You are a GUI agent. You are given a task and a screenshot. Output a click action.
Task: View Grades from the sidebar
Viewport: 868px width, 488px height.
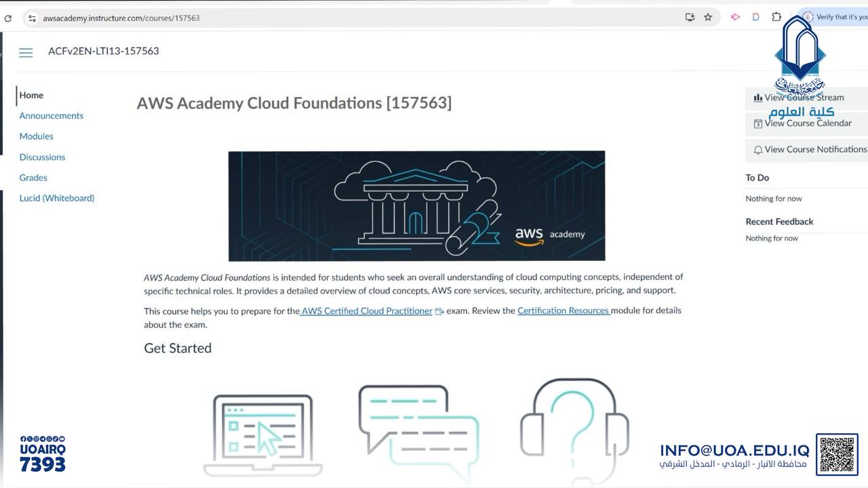(33, 178)
